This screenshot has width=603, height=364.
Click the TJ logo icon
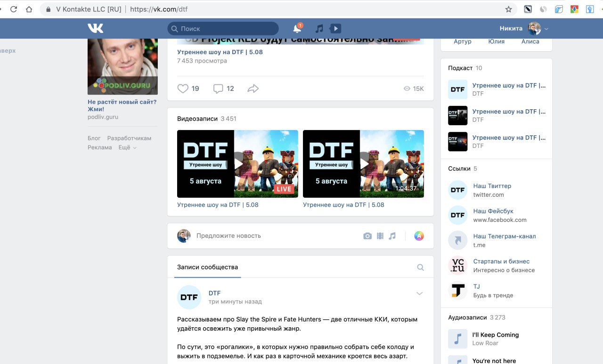click(457, 291)
